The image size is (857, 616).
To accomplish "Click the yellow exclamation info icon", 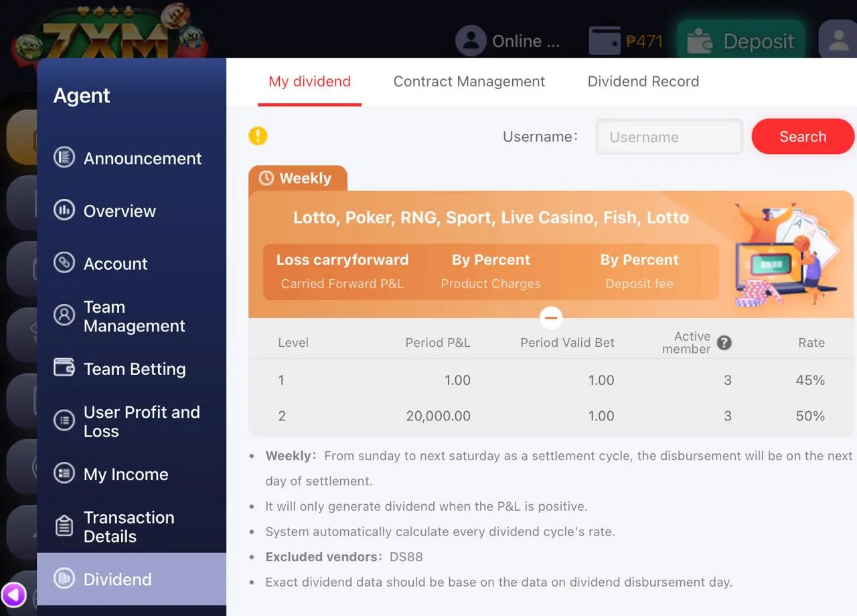I will coord(258,136).
